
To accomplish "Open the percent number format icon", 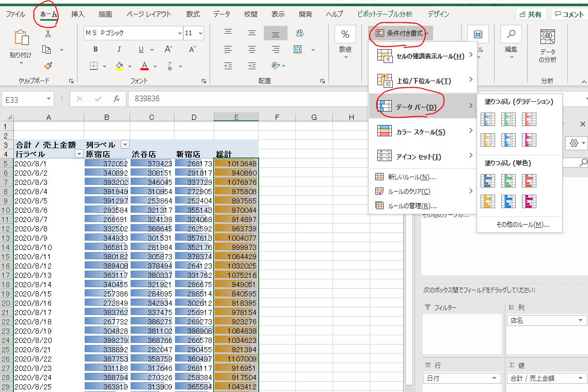I will pos(345,34).
